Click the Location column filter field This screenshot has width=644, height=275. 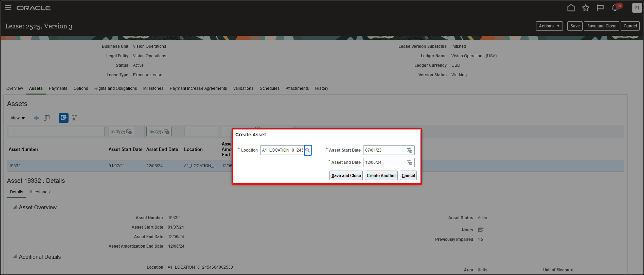[x=201, y=131]
